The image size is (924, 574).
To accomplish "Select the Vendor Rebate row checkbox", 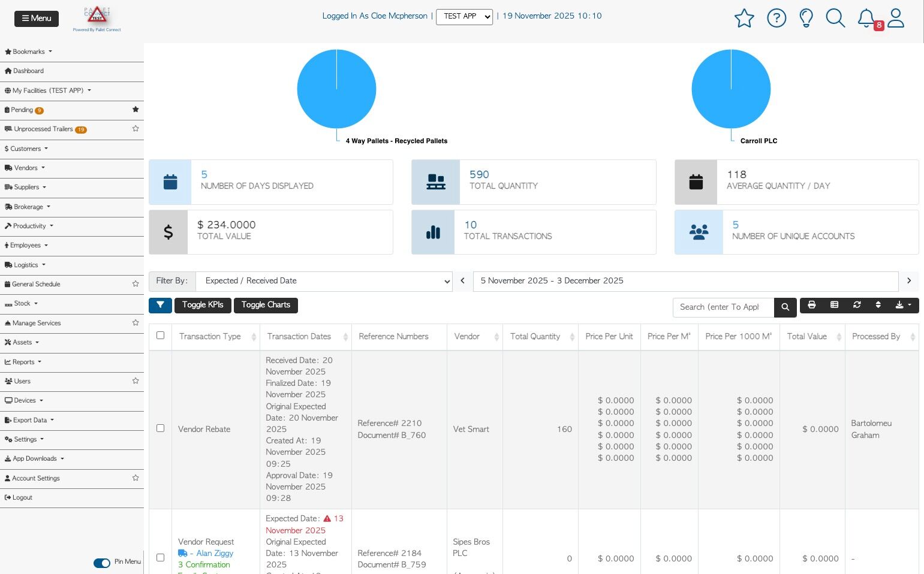I will [160, 428].
